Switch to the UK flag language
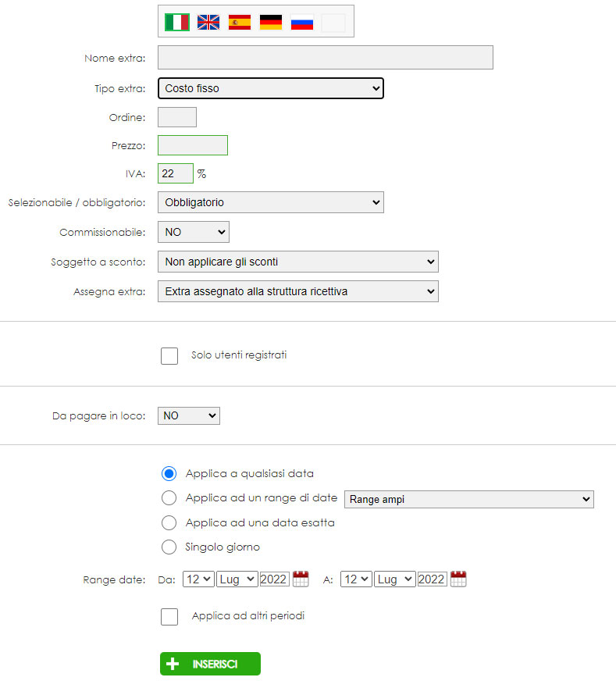616x695 pixels. tap(208, 22)
